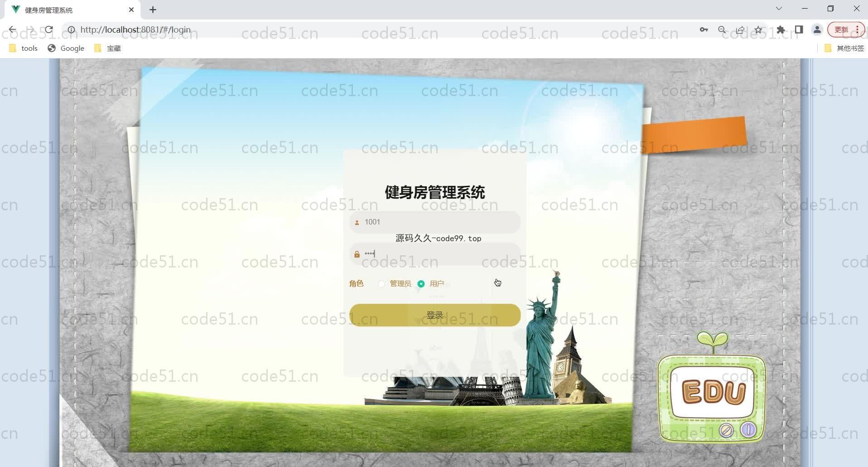
Task: Share this page icon
Action: coord(740,29)
